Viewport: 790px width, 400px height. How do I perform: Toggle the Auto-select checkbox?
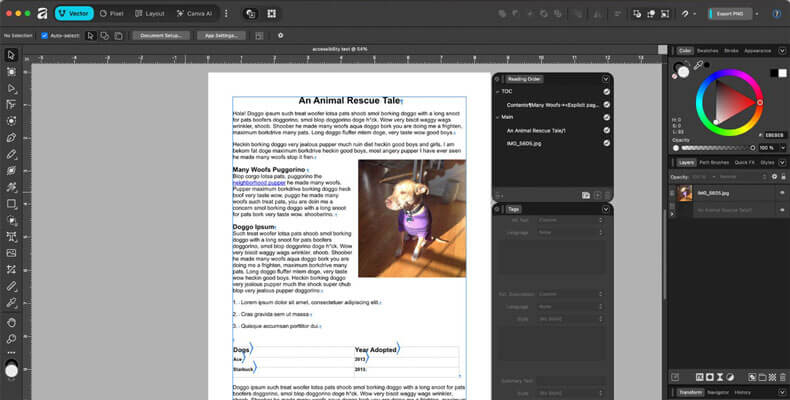44,35
